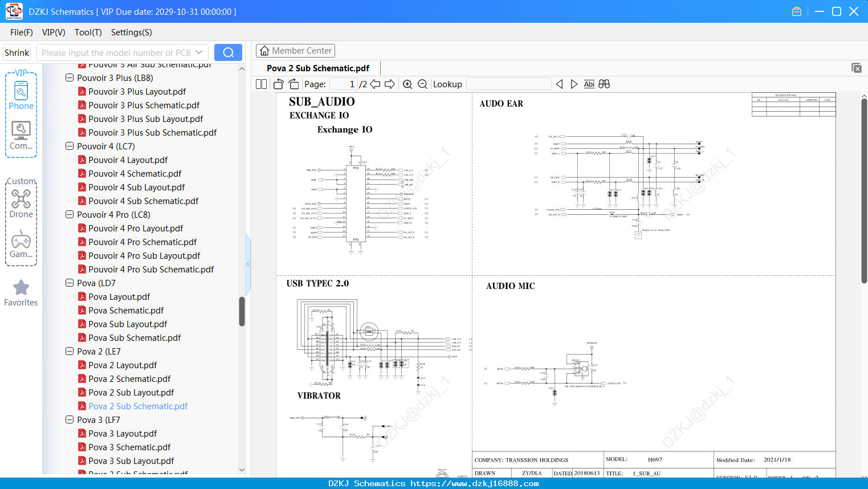This screenshot has height=489, width=868.
Task: Open the Settings(S) menu
Action: tap(132, 32)
